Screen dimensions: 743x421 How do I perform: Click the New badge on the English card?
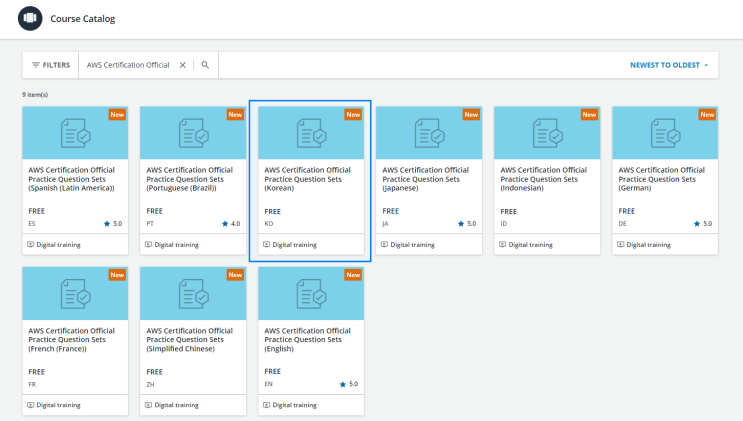[x=353, y=275]
